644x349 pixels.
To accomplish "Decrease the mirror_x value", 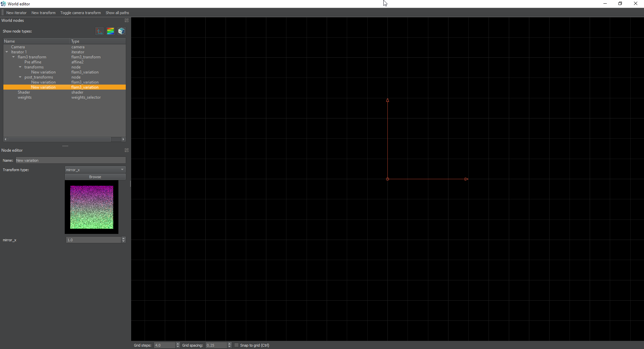I will [123, 241].
